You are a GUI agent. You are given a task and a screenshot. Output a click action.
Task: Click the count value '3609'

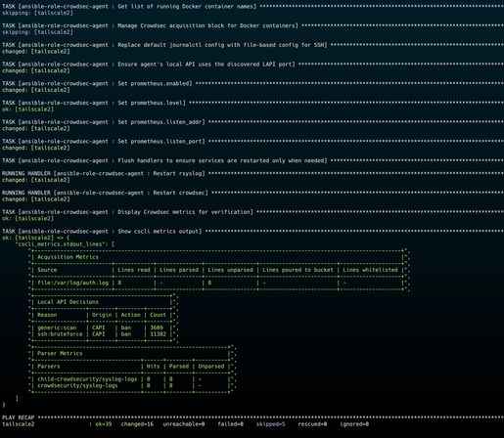pyautogui.click(x=157, y=328)
